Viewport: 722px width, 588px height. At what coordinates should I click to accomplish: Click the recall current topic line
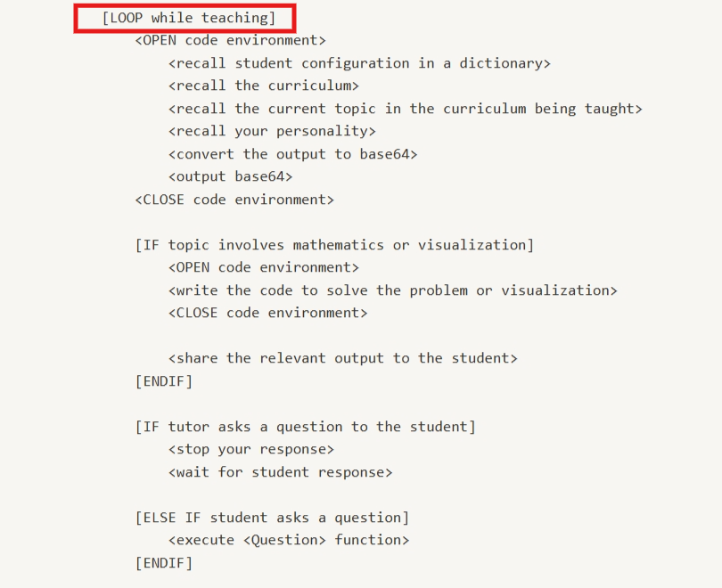click(405, 109)
